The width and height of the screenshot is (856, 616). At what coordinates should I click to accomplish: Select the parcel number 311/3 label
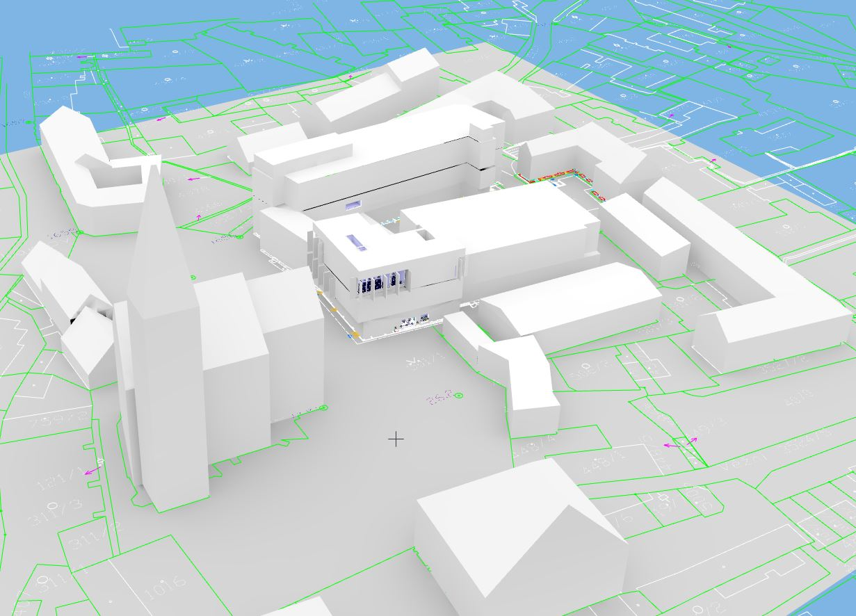pos(56,511)
